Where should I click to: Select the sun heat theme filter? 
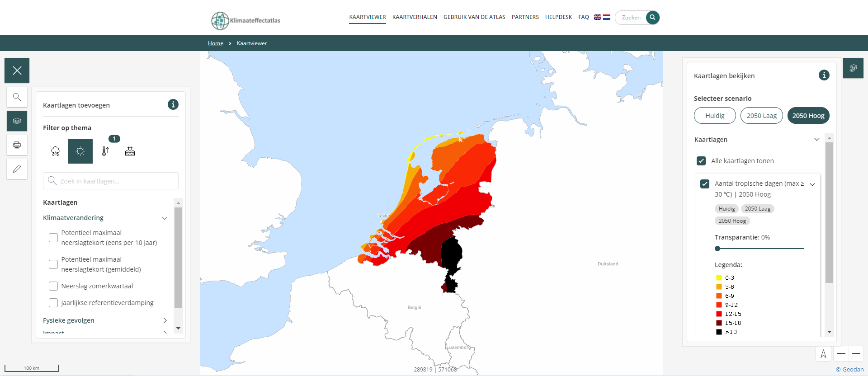[x=80, y=151]
